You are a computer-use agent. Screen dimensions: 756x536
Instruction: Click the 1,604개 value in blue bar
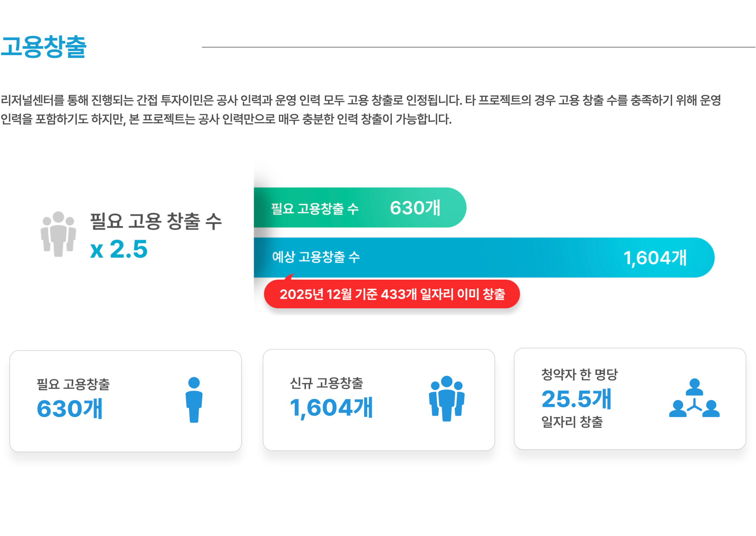point(655,258)
